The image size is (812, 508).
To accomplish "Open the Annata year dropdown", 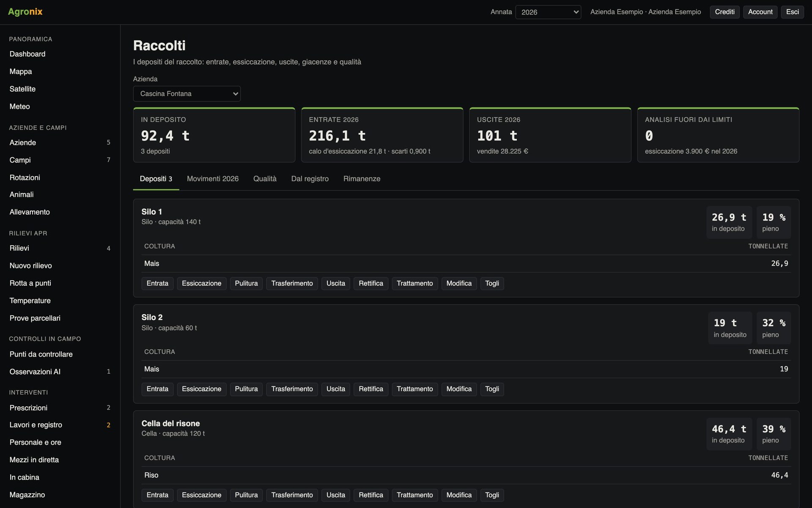I will coord(548,12).
